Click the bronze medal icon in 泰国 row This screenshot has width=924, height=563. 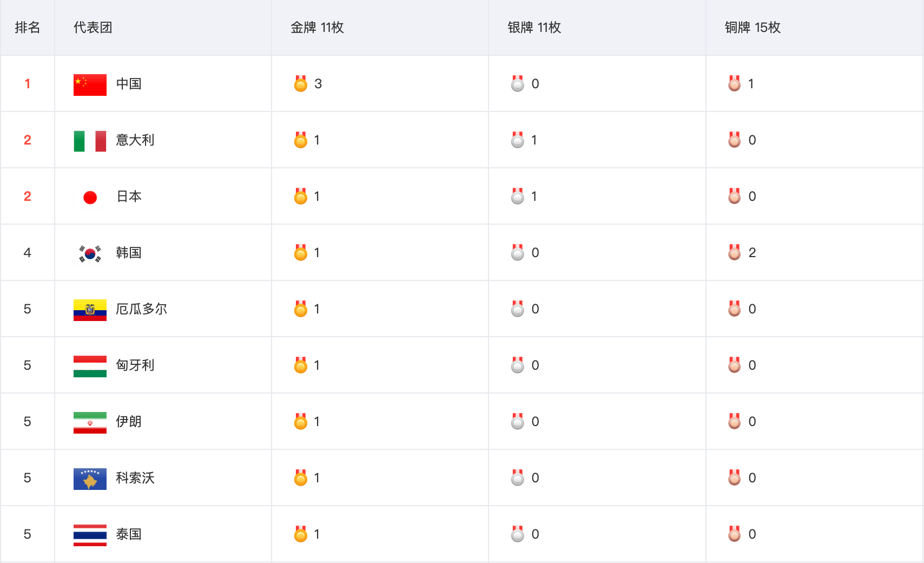coord(735,534)
